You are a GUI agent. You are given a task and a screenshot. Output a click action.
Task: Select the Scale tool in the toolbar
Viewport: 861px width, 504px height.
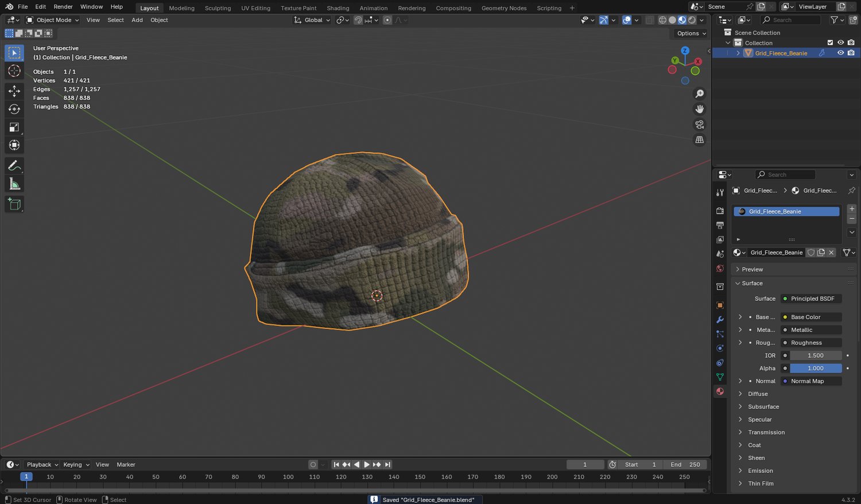coord(14,127)
